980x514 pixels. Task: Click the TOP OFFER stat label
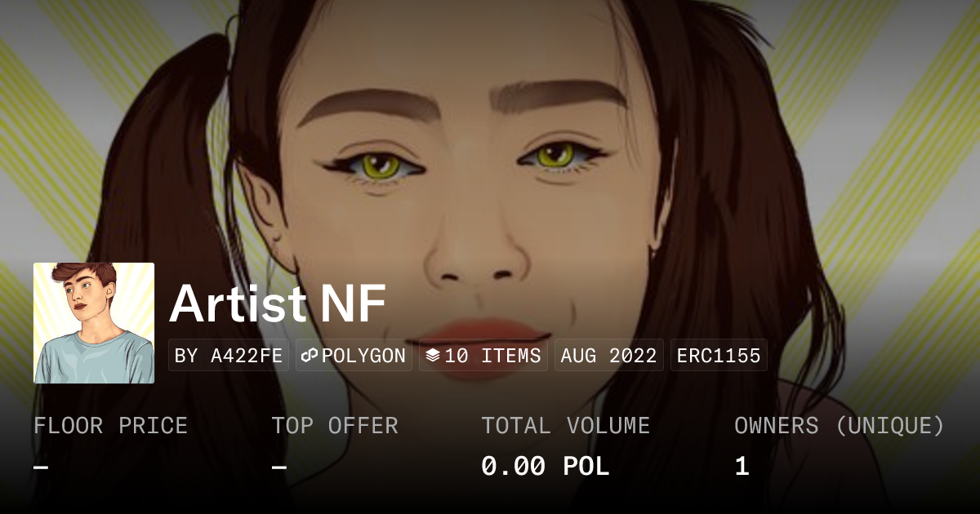(x=335, y=426)
